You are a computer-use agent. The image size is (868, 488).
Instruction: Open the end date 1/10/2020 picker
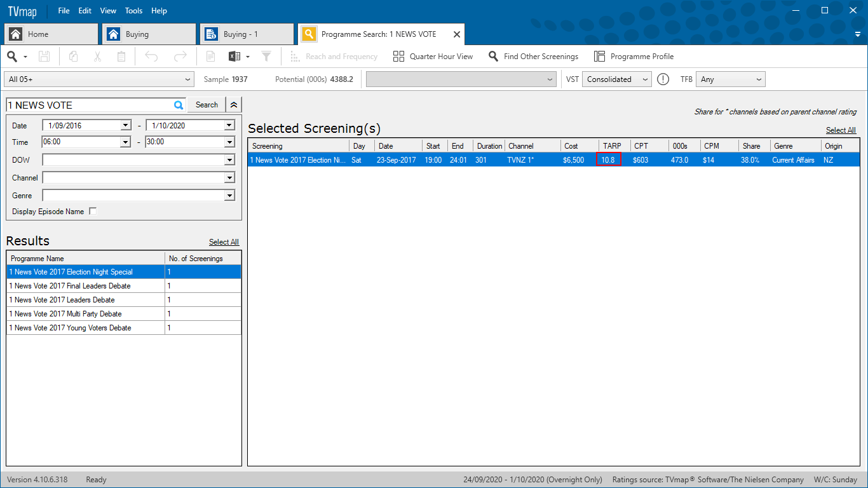[229, 126]
